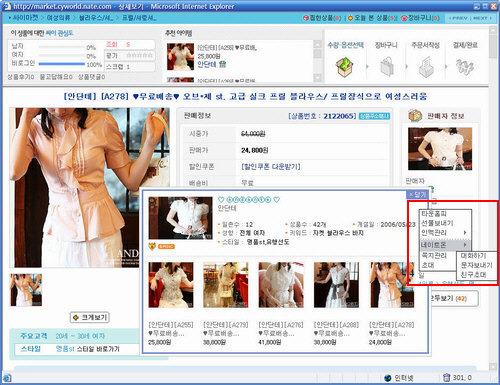Expand the 네이트온 submenu arrow
The image size is (500, 385).
465,245
